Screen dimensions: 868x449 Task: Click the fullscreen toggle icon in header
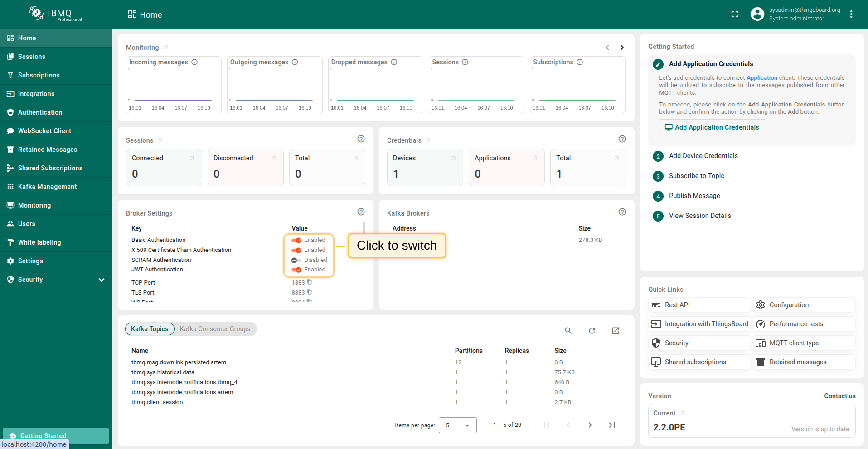735,14
